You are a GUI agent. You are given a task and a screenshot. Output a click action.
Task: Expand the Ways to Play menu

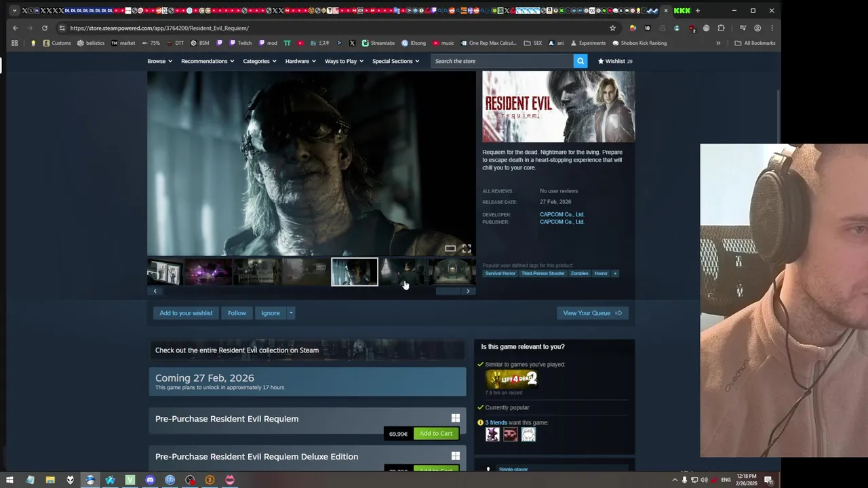(x=344, y=61)
